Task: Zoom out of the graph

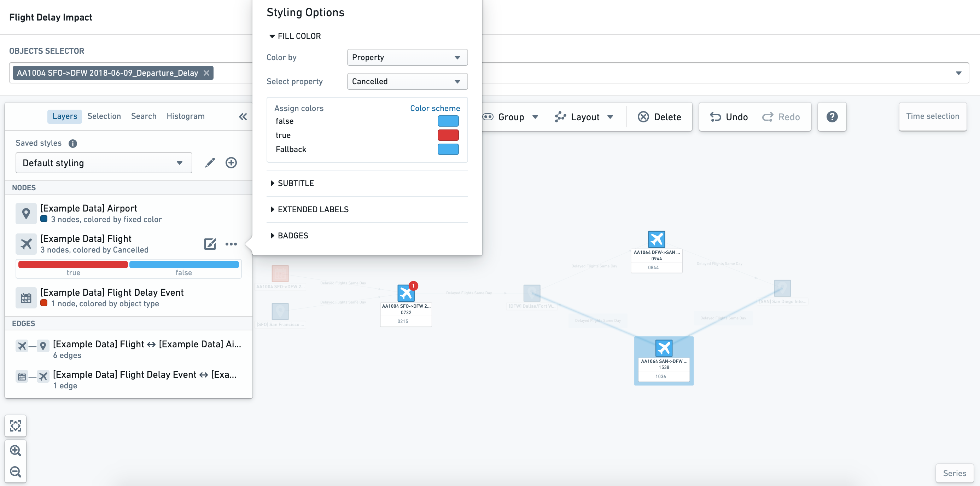Action: point(16,472)
